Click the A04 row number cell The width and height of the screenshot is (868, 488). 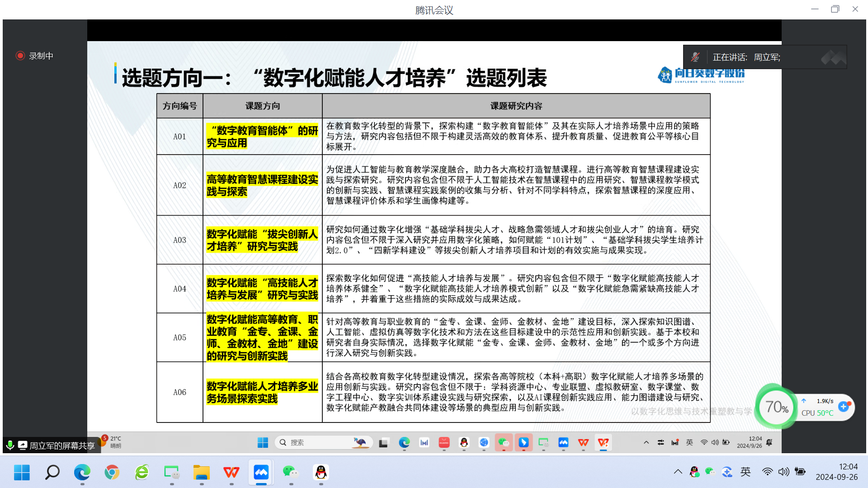pyautogui.click(x=179, y=289)
